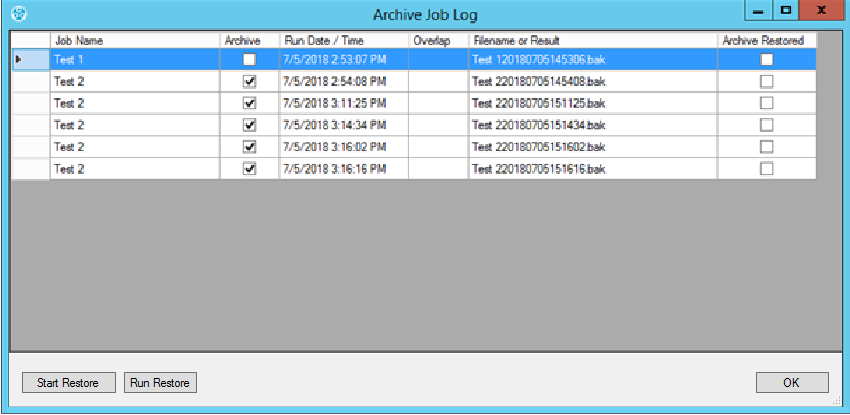Viewport: 850px width, 415px height.
Task: Select the 7/5/2018 3:16:16 PM date cell
Action: (343, 169)
